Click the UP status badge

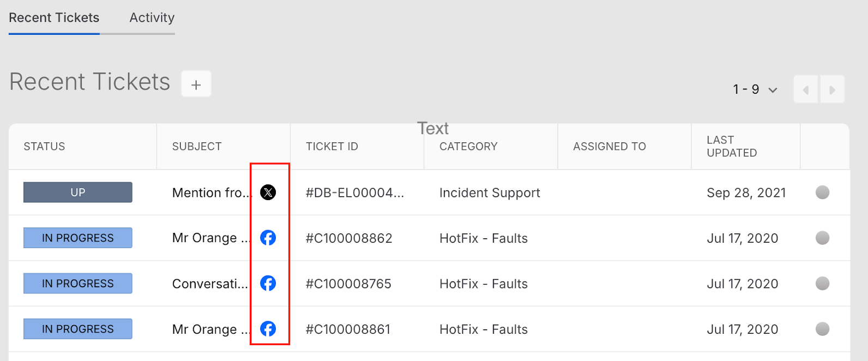click(78, 192)
